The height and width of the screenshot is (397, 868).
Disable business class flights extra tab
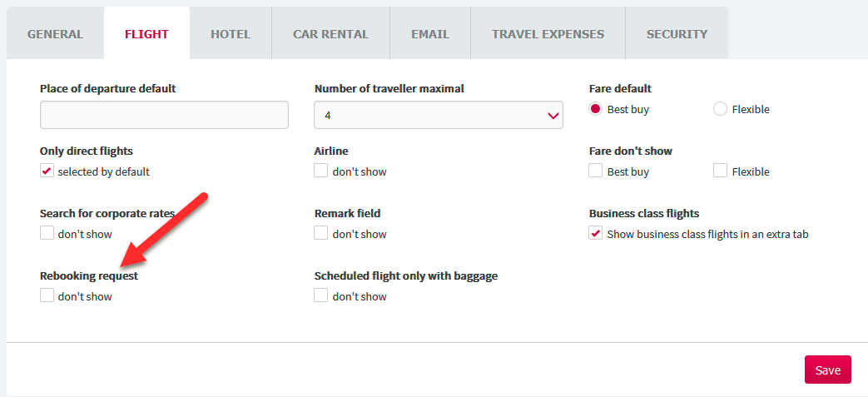596,233
